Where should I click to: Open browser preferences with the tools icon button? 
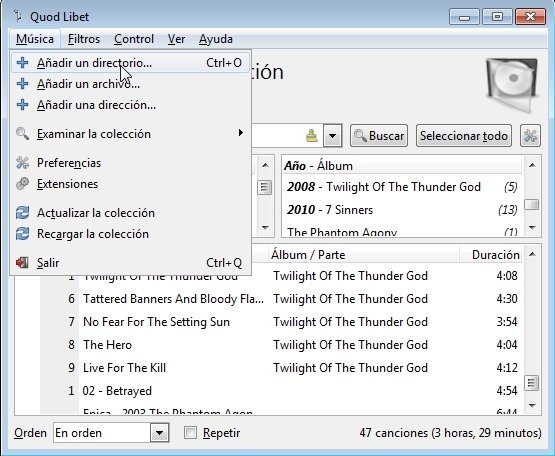click(x=530, y=136)
